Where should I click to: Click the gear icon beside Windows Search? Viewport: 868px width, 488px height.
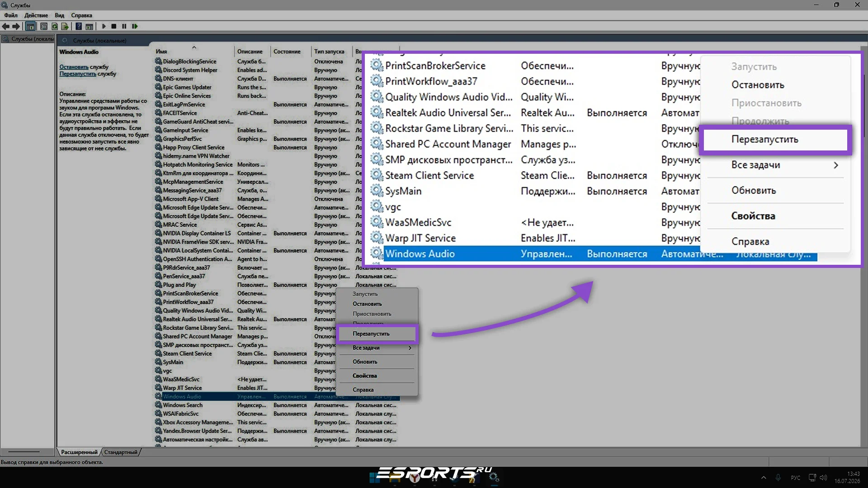(x=158, y=405)
